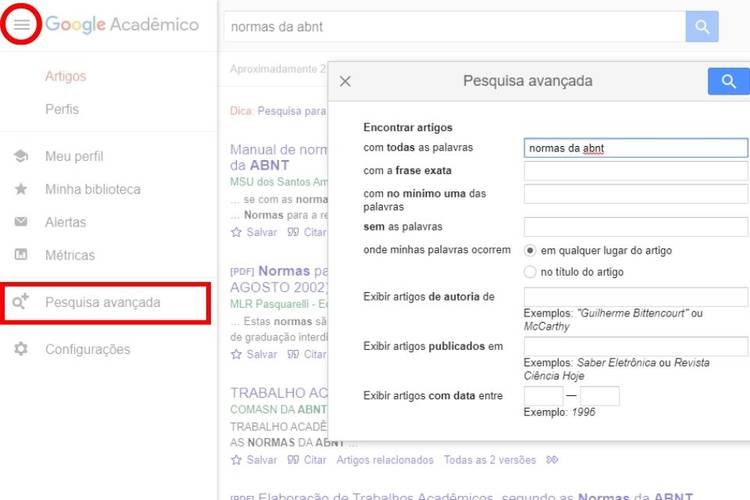Open the 'Manual de normas' result title
Viewport: 750px width, 500px height.
[279, 157]
